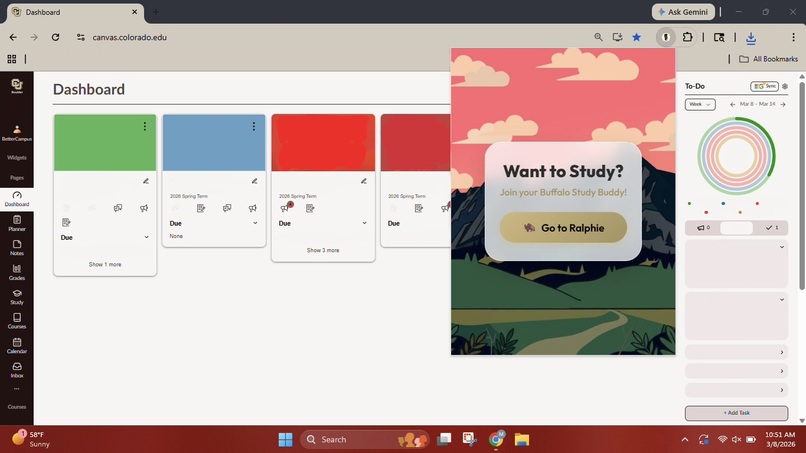Open Grades from the sidebar
806x453 pixels.
pyautogui.click(x=17, y=273)
